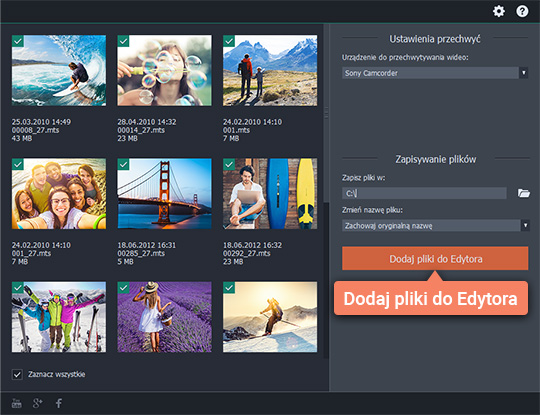
Task: Share to YouTube via bottom bar icon
Action: pyautogui.click(x=17, y=403)
